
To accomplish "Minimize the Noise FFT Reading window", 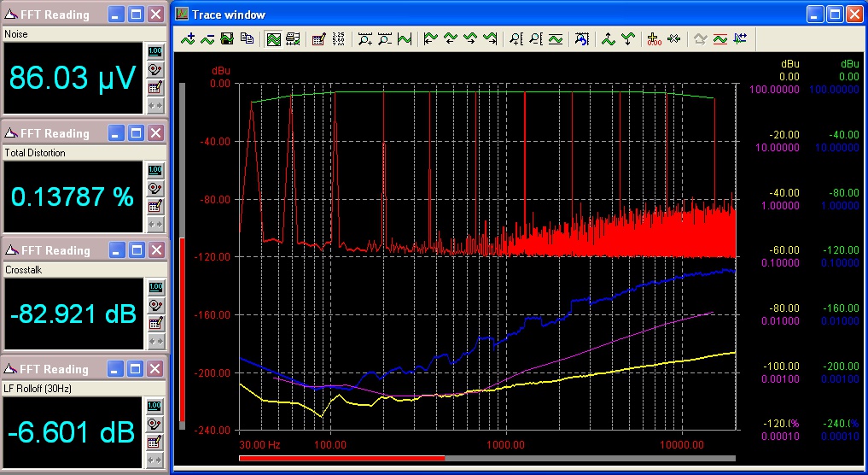I will coord(116,15).
